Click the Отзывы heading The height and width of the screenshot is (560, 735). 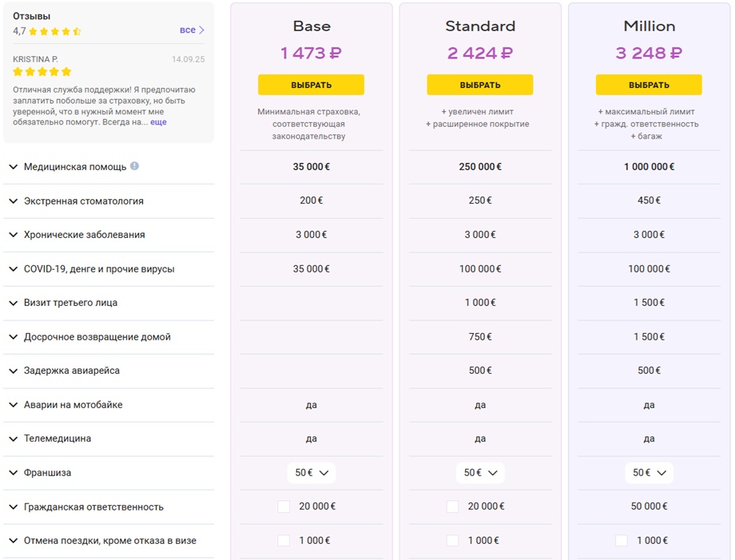coord(31,16)
